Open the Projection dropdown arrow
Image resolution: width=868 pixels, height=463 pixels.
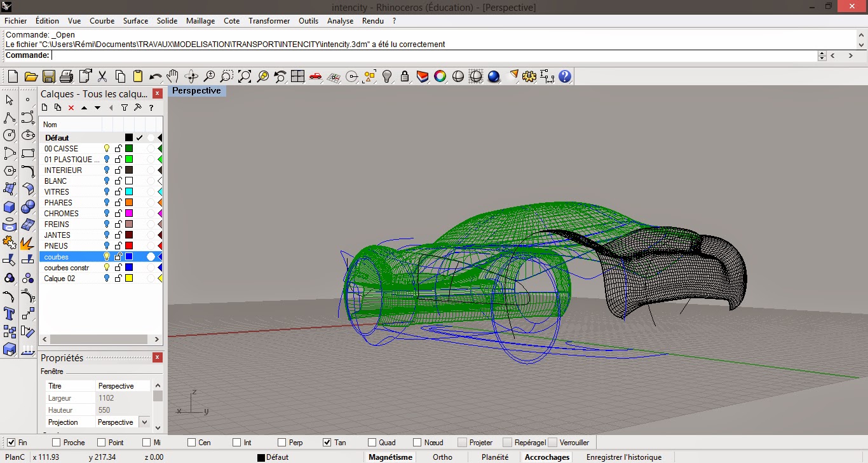click(144, 422)
